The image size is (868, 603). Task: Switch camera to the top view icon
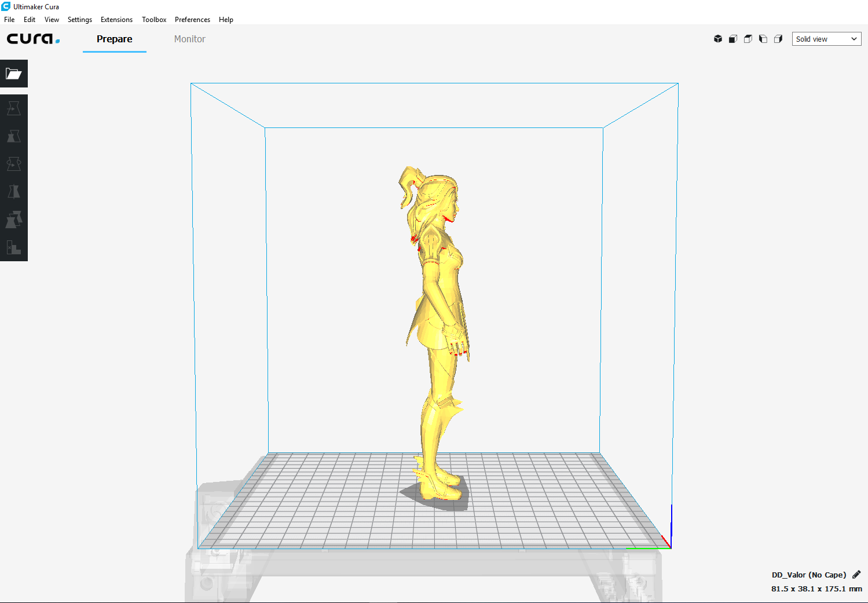[748, 39]
